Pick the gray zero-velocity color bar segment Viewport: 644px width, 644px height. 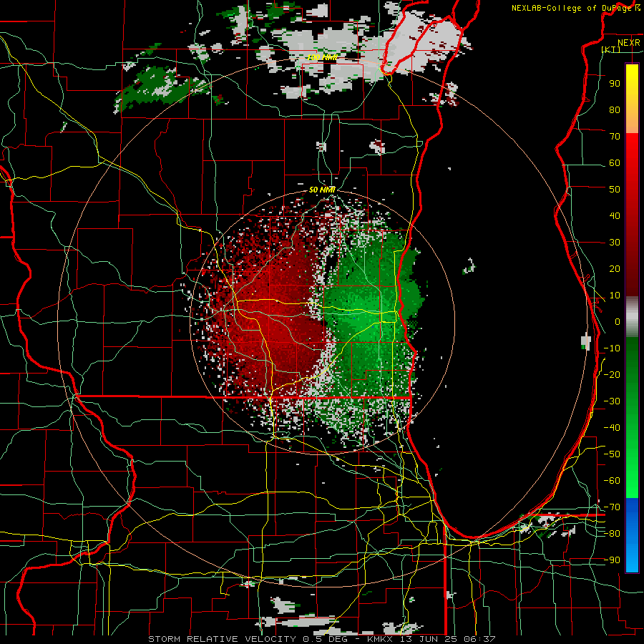click(632, 317)
